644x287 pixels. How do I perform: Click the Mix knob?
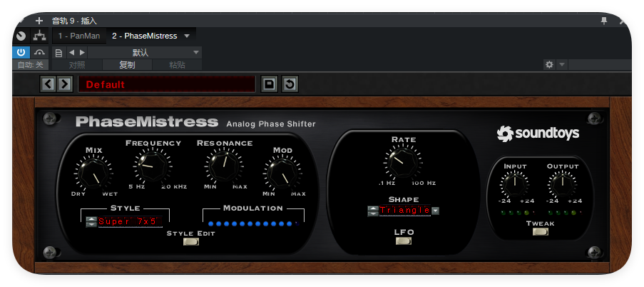(93, 173)
